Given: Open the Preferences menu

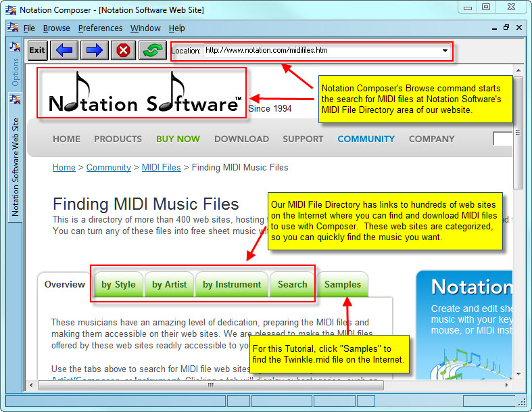Looking at the screenshot, I should [x=100, y=28].
